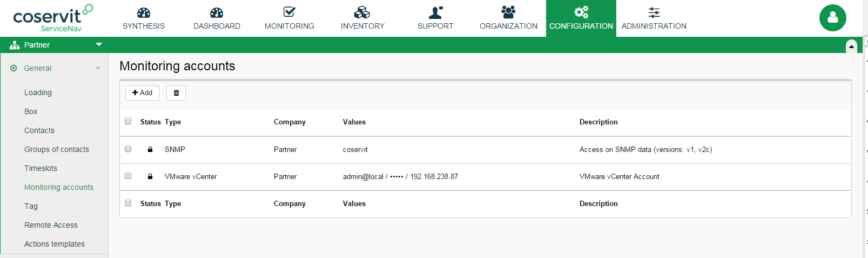Open the user profile avatar
Screen dimensions: 868x258
pos(833,18)
